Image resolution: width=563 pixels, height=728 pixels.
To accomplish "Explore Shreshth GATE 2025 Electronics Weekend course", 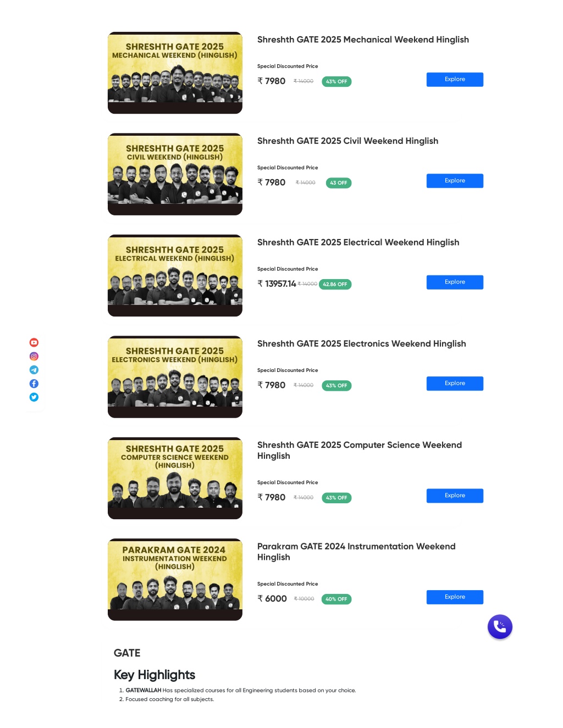I will pyautogui.click(x=455, y=384).
